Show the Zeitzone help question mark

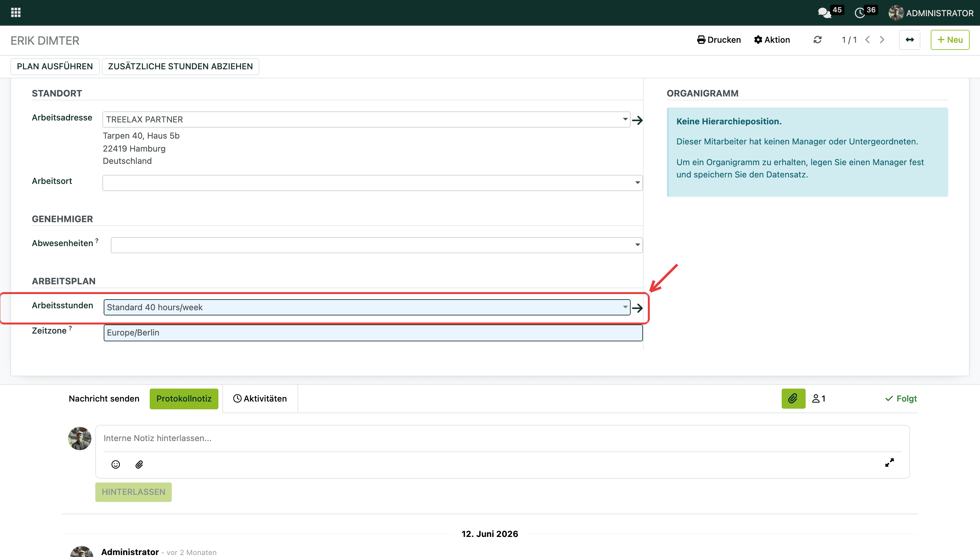(70, 328)
